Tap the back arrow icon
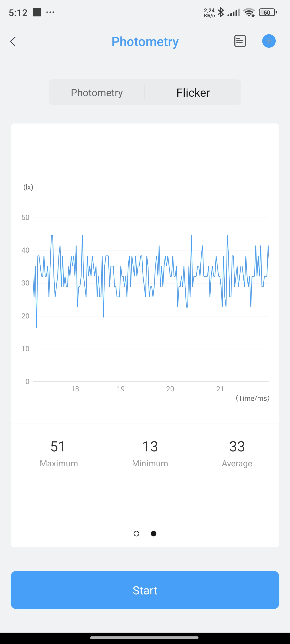The image size is (290, 644). click(13, 42)
